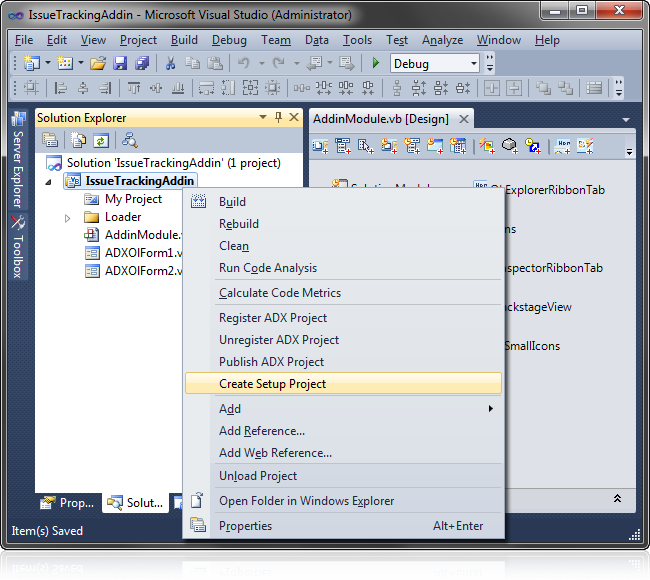
Task: Click the Align Tops layout icon
Action: 134,88
